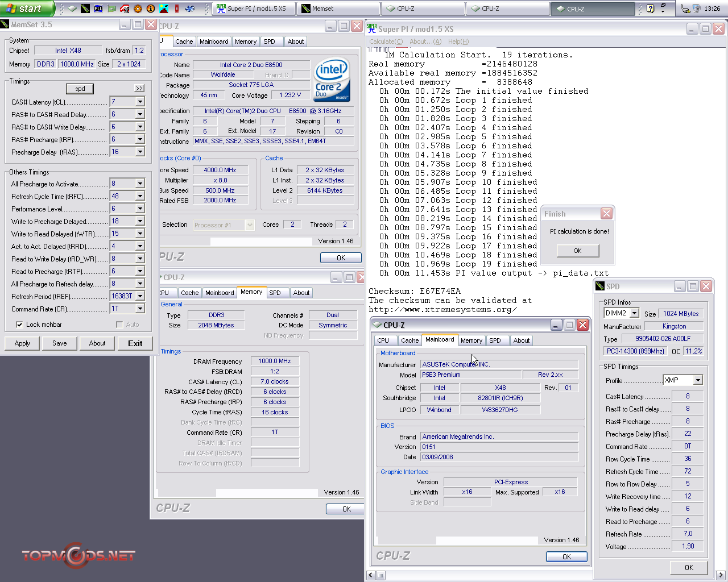Click the Intel Core 2 Duo logo
This screenshot has height=582, width=728.
[332, 80]
